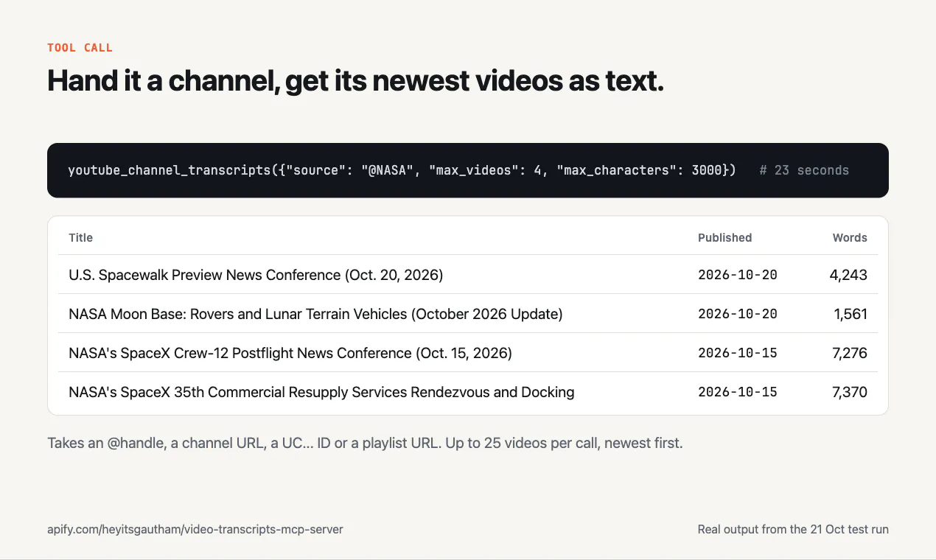Click the 'Title' column header
The width and height of the screenshot is (936, 560).
pos(80,237)
